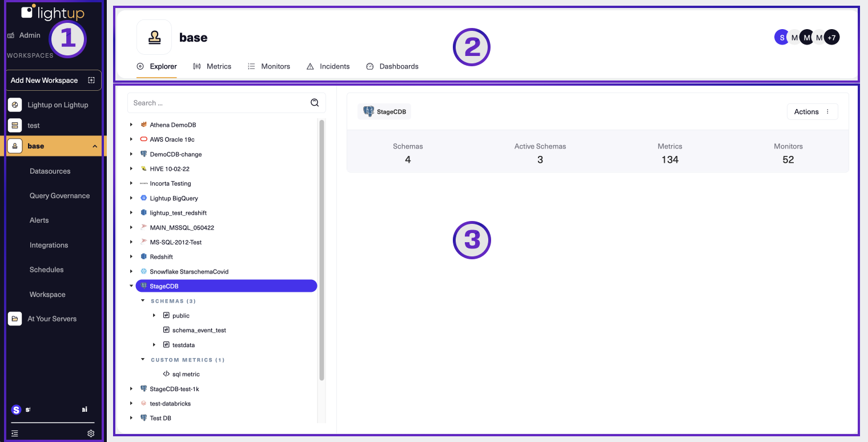This screenshot has height=442, width=868.
Task: Expand DemoCDB-change tree arrow
Action: 131,154
